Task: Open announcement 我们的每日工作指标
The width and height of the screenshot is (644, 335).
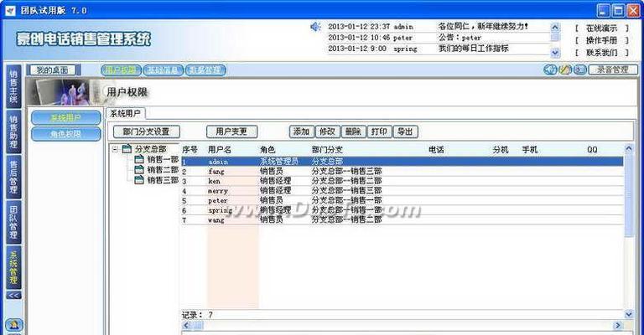Action: [x=474, y=49]
